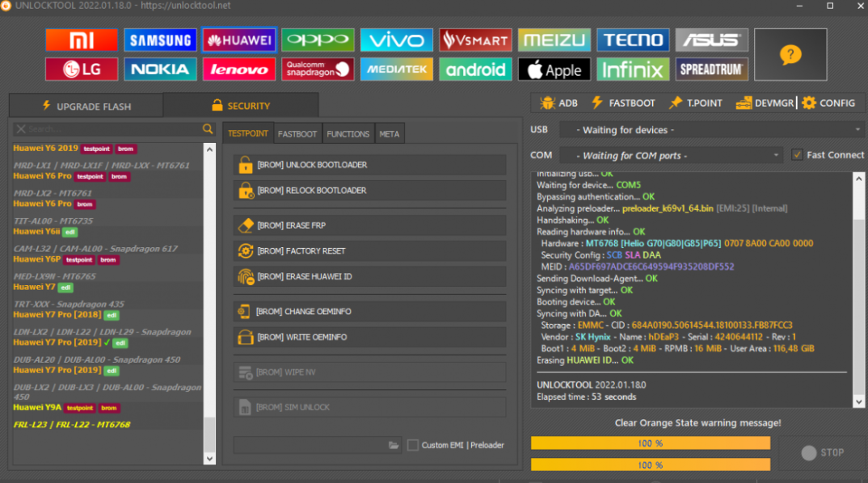
Task: Open the DEVMGR device manager
Action: click(765, 103)
